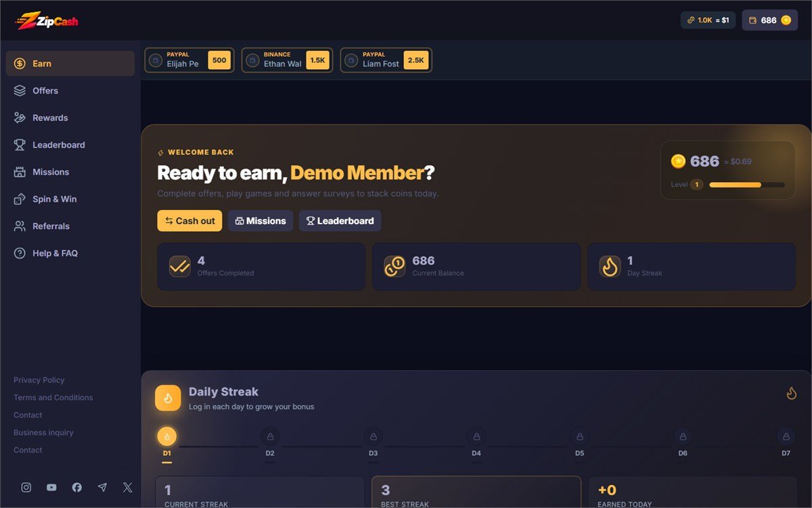The image size is (812, 508).
Task: Click the 1.5K payout amount badge
Action: [317, 60]
